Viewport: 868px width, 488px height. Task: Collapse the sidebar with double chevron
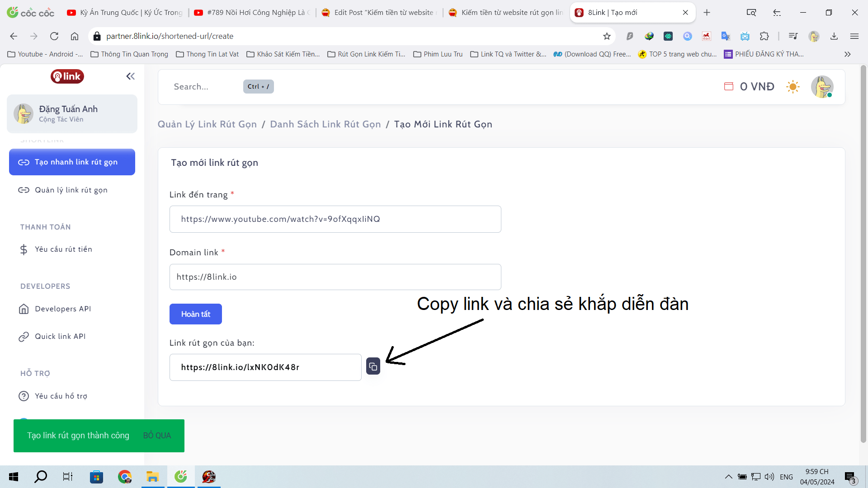coord(130,76)
